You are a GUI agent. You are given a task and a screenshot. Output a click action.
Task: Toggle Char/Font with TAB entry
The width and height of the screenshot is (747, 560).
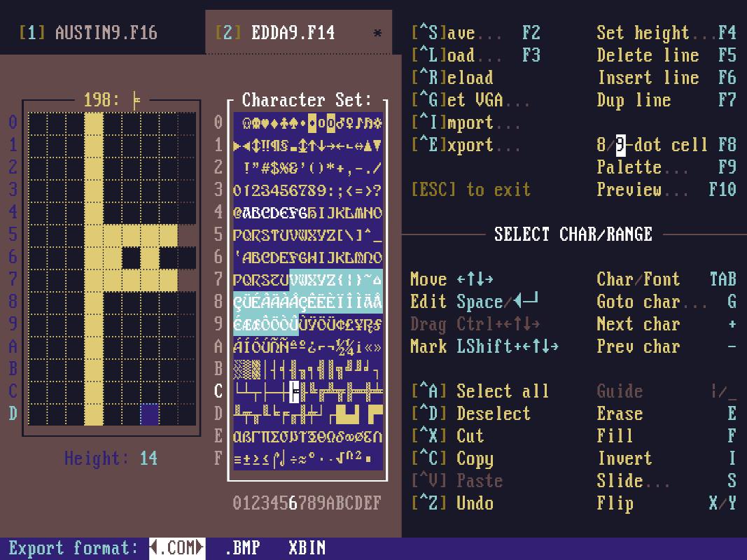click(666, 279)
